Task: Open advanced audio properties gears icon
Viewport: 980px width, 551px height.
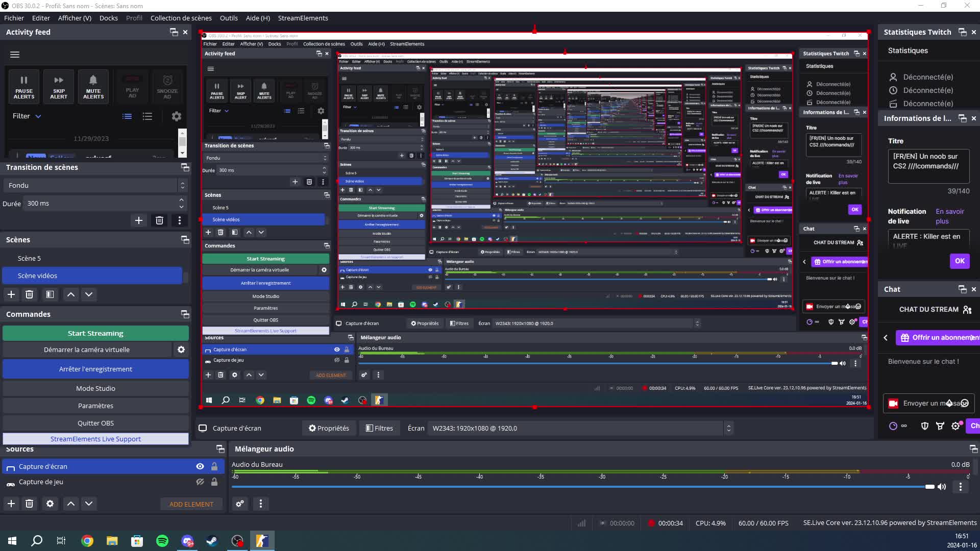Action: point(240,504)
